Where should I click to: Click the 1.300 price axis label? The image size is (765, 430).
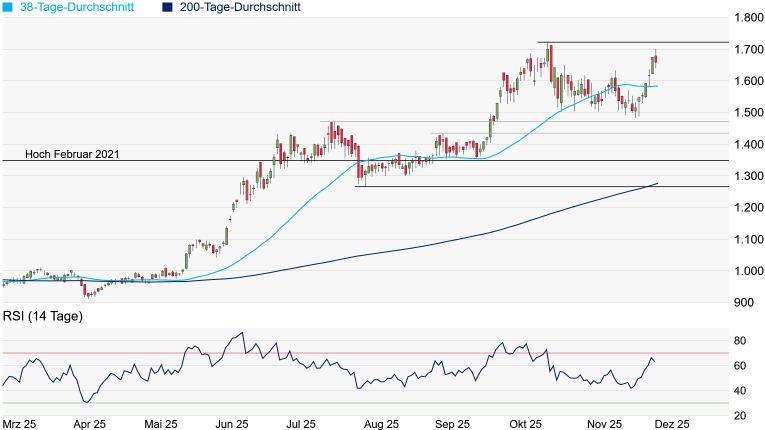tap(747, 176)
